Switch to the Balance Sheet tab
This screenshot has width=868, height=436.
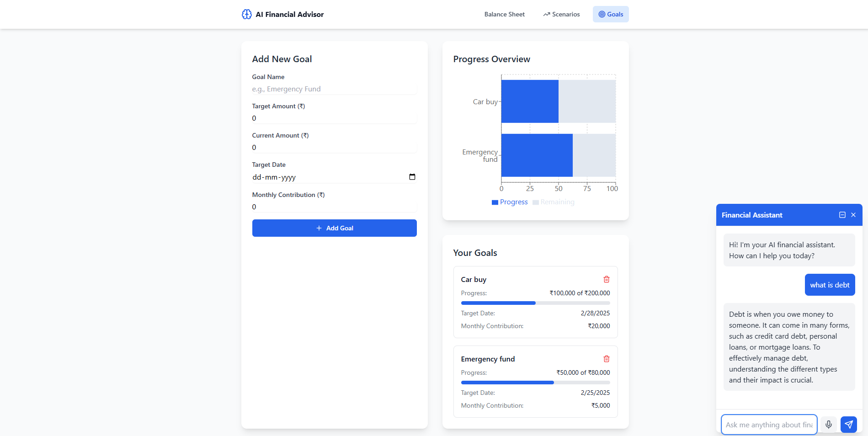click(x=504, y=14)
